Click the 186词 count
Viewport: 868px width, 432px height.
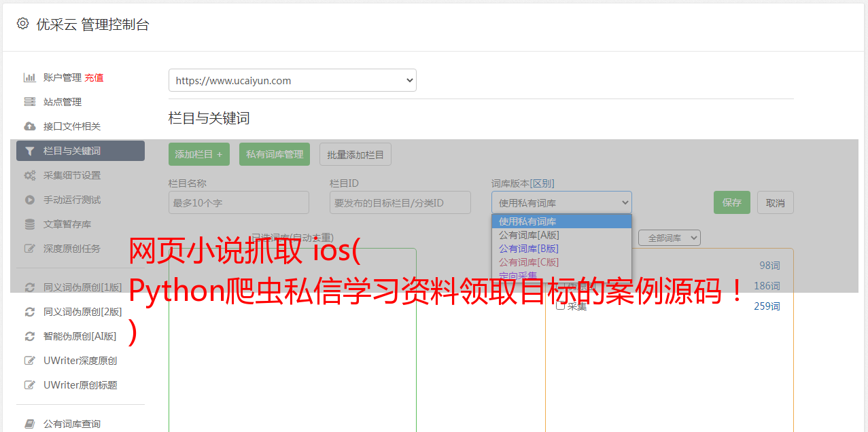[x=767, y=286]
